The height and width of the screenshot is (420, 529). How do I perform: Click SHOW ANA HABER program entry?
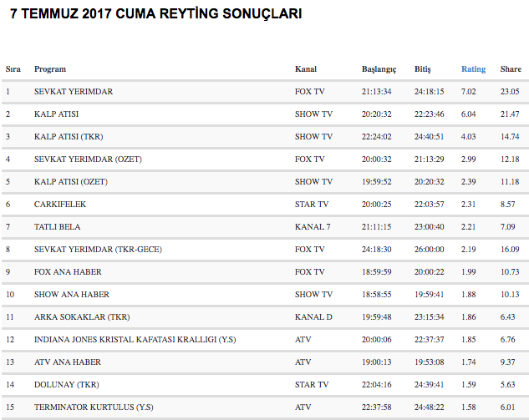click(72, 295)
